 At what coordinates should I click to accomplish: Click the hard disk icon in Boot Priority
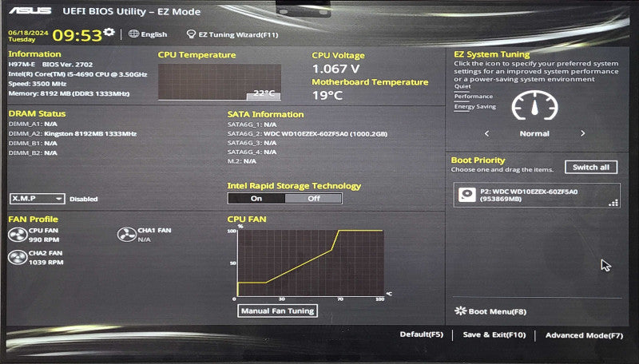[467, 195]
